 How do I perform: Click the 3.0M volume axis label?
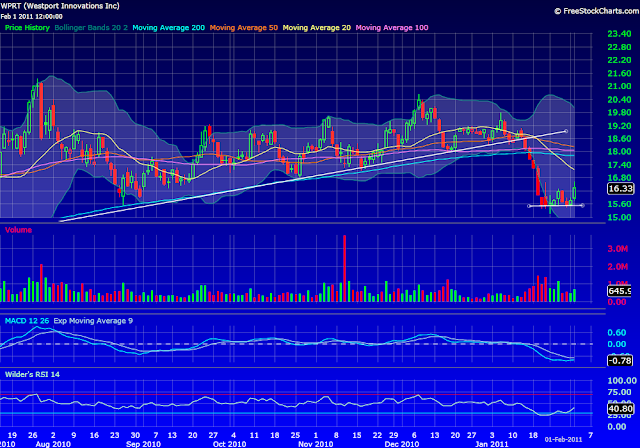618,249
